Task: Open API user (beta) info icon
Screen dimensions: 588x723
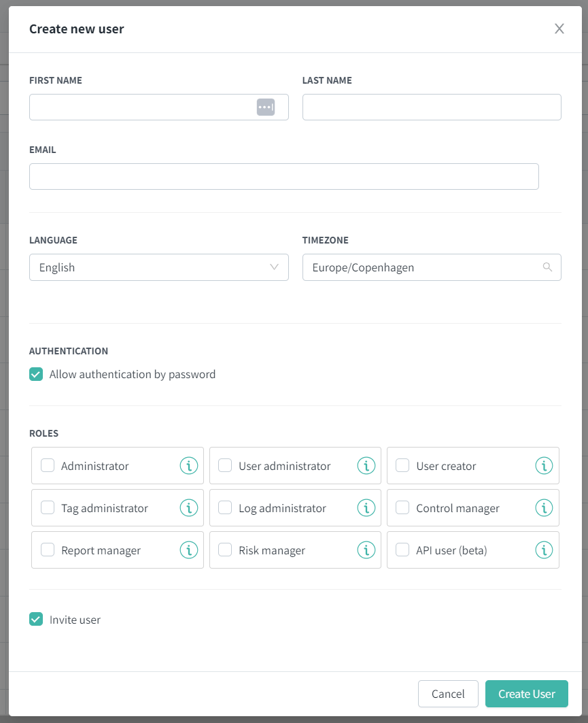Action: tap(544, 550)
